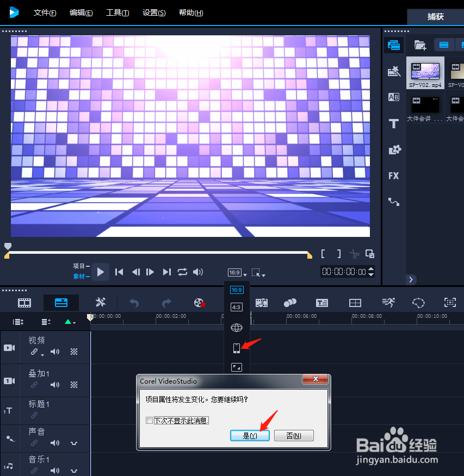
Task: Enlarge the preview window
Action: pos(370,254)
